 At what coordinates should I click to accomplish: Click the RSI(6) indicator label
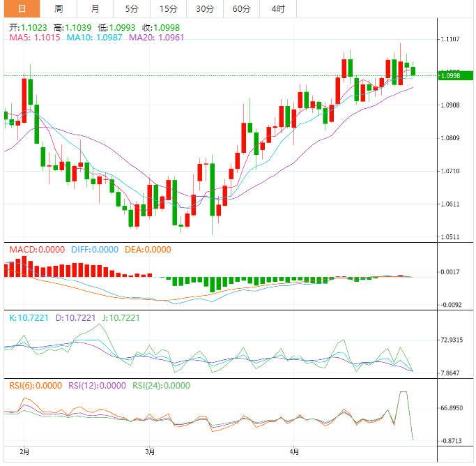[x=34, y=385]
